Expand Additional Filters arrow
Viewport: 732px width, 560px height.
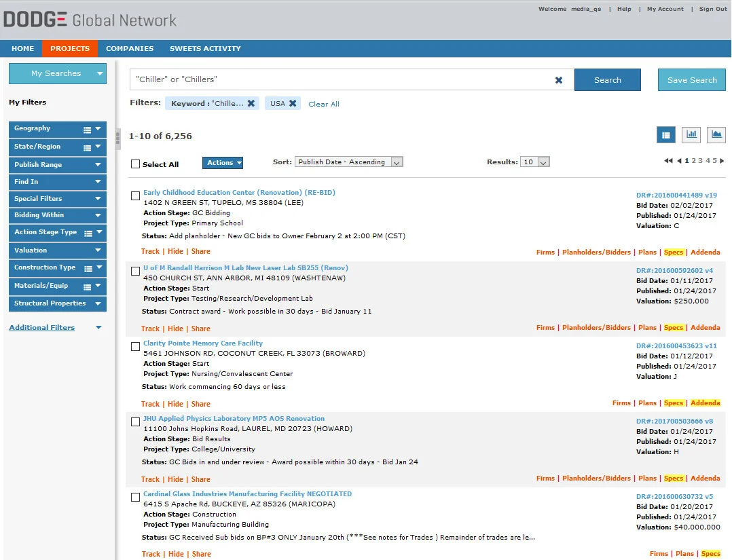point(98,328)
